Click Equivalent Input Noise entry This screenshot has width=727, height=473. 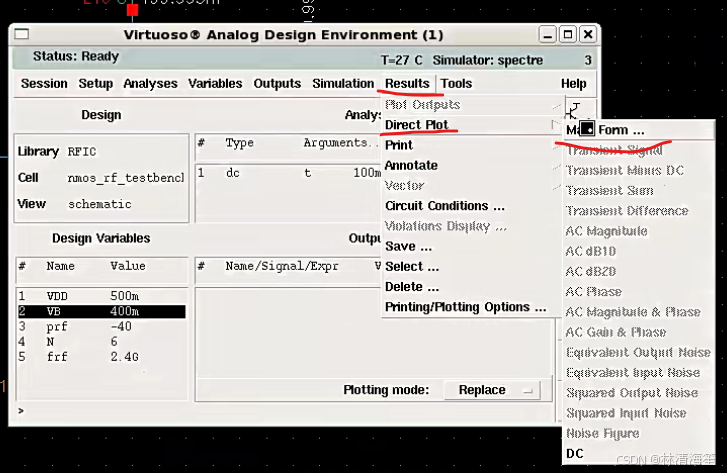click(x=639, y=373)
